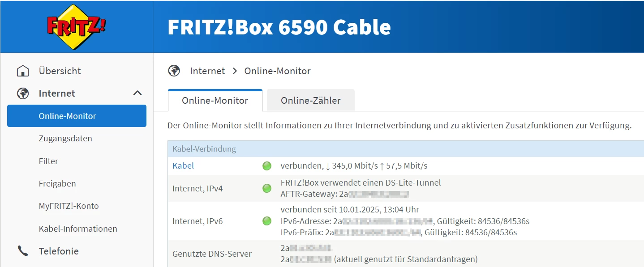This screenshot has height=267, width=644.
Task: Click the 'Internet, IPv6' row label
Action: click(x=197, y=221)
